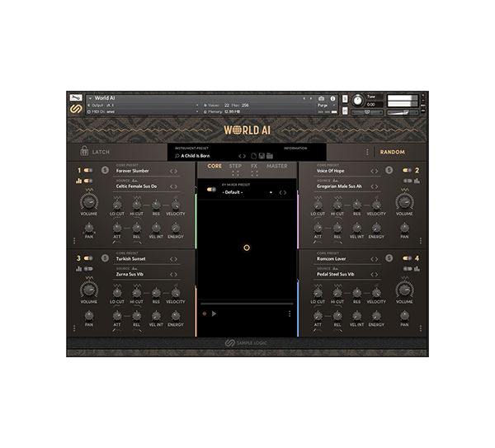Image resolution: width=495 pixels, height=448 pixels.
Task: Click the Random button
Action: tap(393, 152)
